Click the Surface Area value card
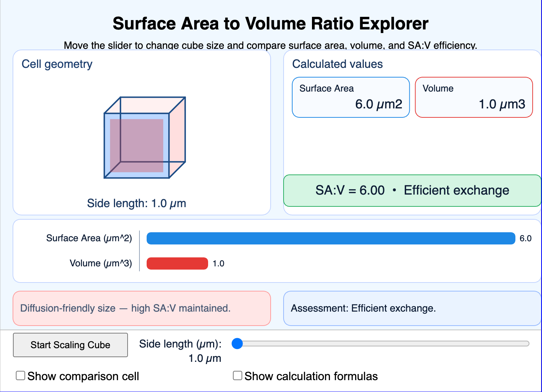The height and width of the screenshot is (392, 542). 351,97
